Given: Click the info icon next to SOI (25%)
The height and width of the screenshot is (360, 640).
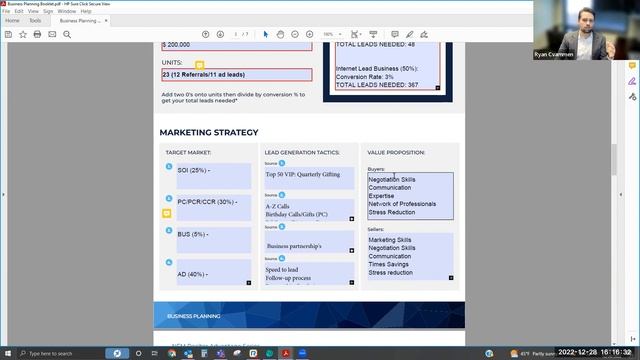Looking at the screenshot, I should pos(169,167).
